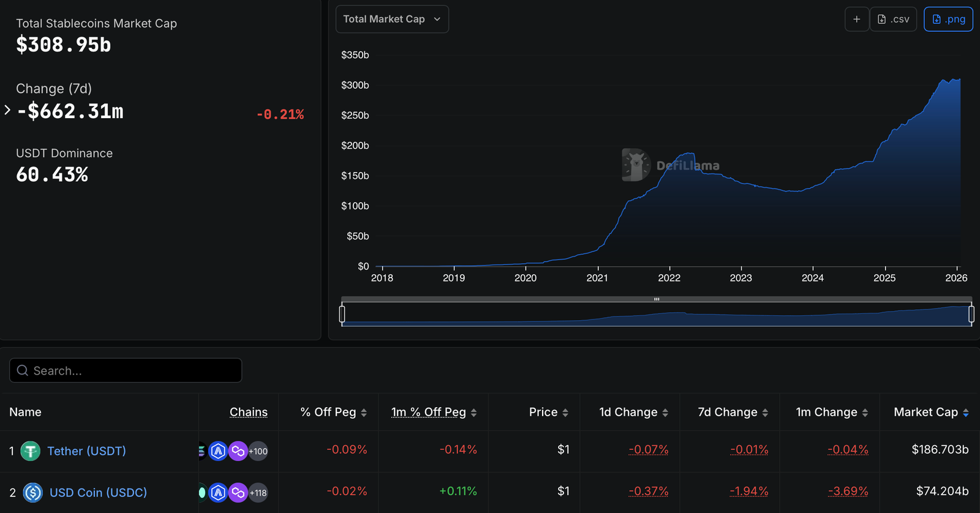Click the +118 chains badge for USDC
The image size is (980, 513).
[x=258, y=493]
